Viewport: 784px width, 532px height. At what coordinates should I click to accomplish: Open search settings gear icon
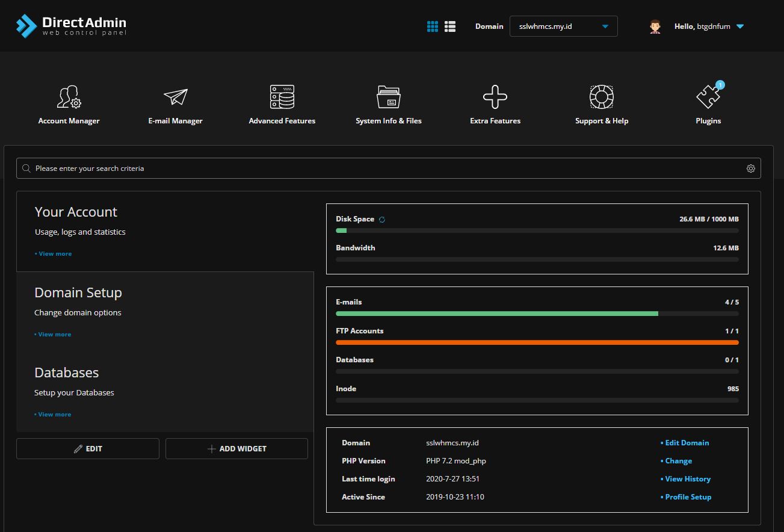pyautogui.click(x=751, y=169)
